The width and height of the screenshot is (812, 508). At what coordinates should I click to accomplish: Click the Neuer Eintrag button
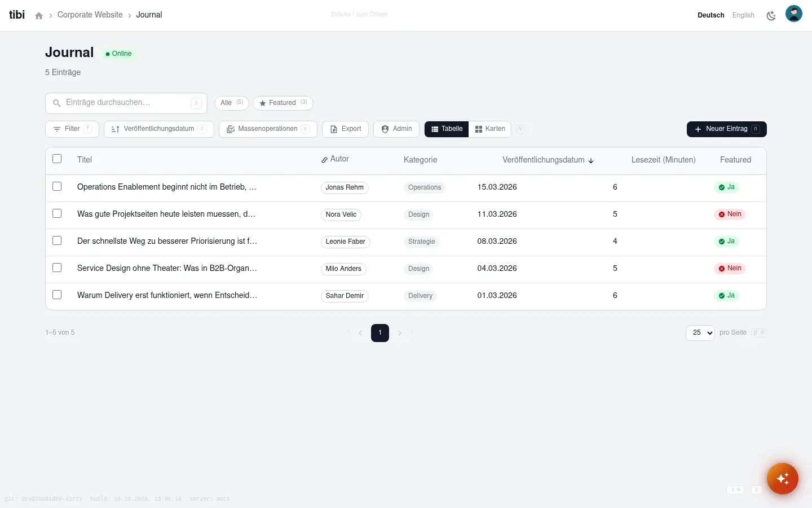coord(727,129)
